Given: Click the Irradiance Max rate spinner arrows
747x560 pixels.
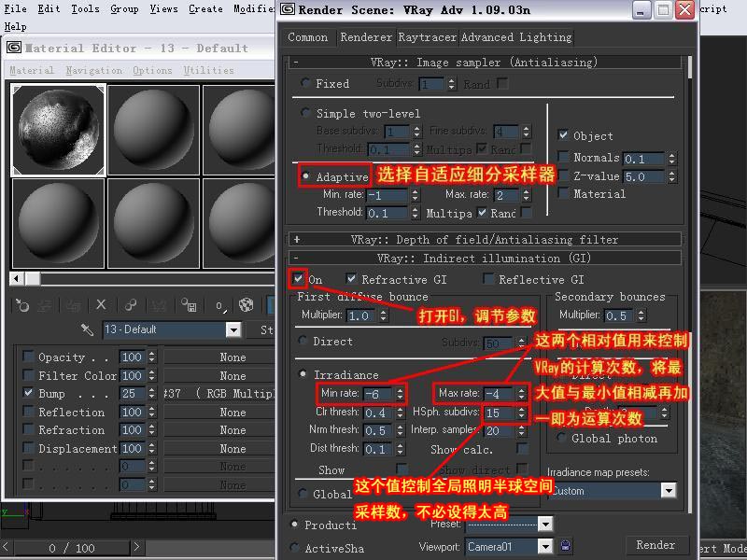Looking at the screenshot, I should (522, 394).
